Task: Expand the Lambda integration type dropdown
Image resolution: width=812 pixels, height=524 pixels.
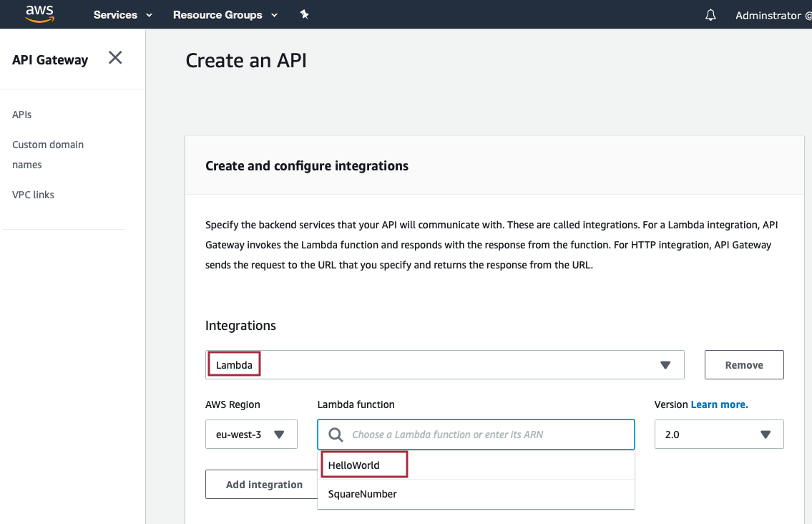Action: [x=445, y=365]
